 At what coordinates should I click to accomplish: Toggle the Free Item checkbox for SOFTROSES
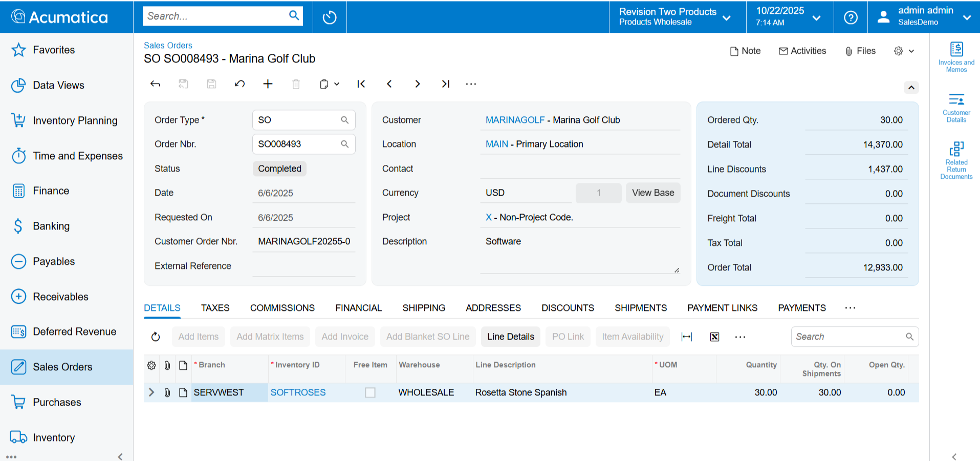pos(370,392)
